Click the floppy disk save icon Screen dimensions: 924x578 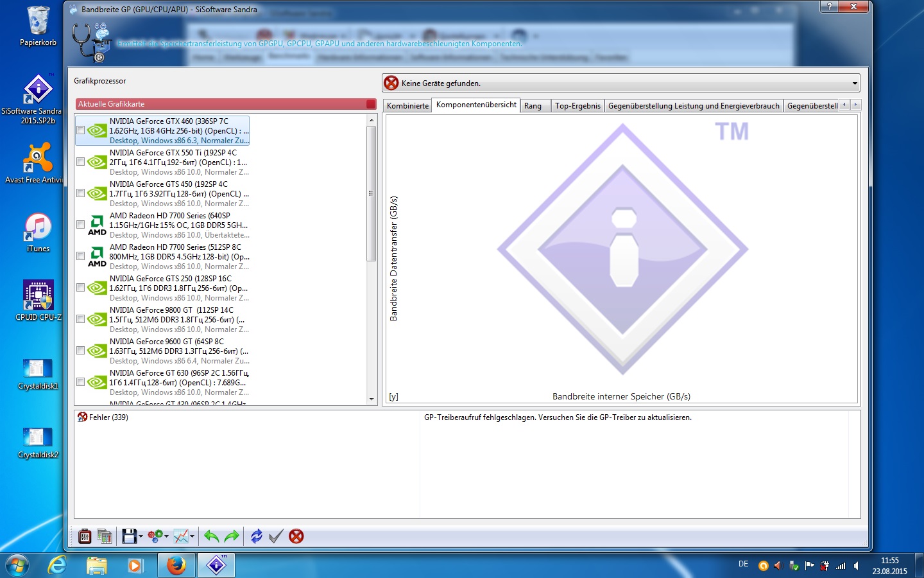click(129, 536)
